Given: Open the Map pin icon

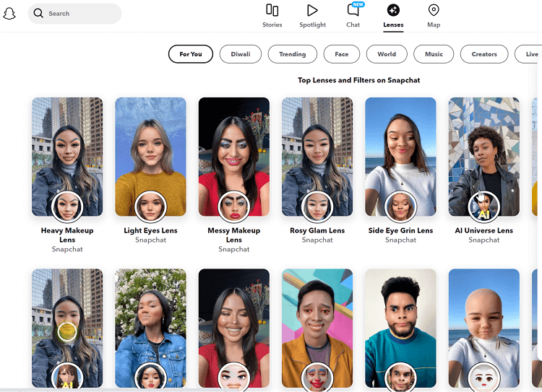Looking at the screenshot, I should [x=434, y=10].
